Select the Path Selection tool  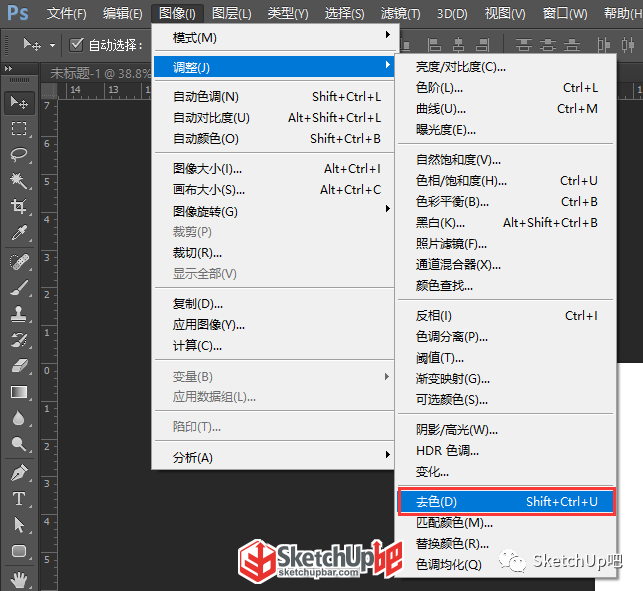[19, 525]
